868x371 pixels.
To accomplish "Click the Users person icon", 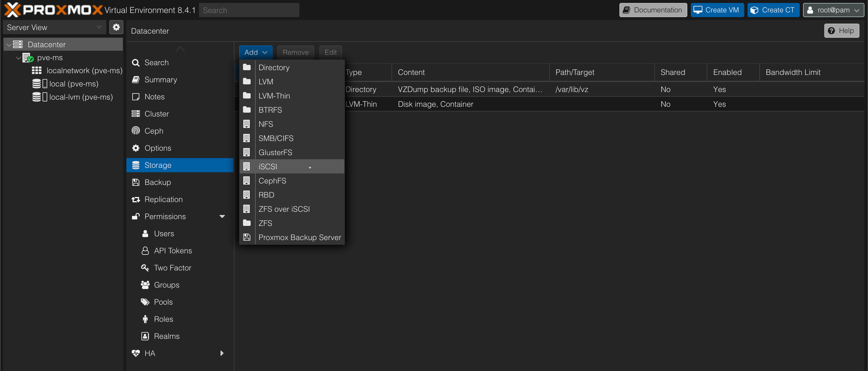I will coord(145,233).
